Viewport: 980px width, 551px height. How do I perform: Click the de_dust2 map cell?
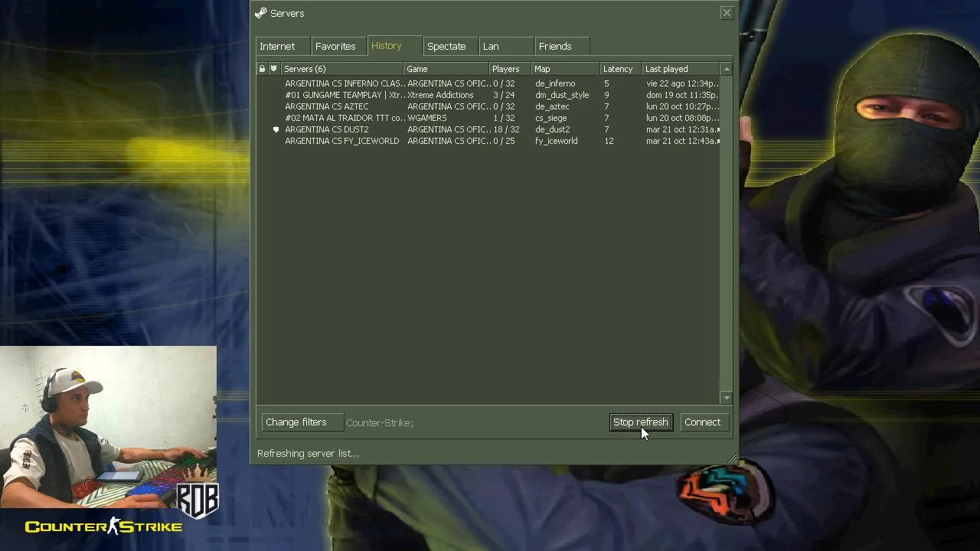(x=552, y=129)
